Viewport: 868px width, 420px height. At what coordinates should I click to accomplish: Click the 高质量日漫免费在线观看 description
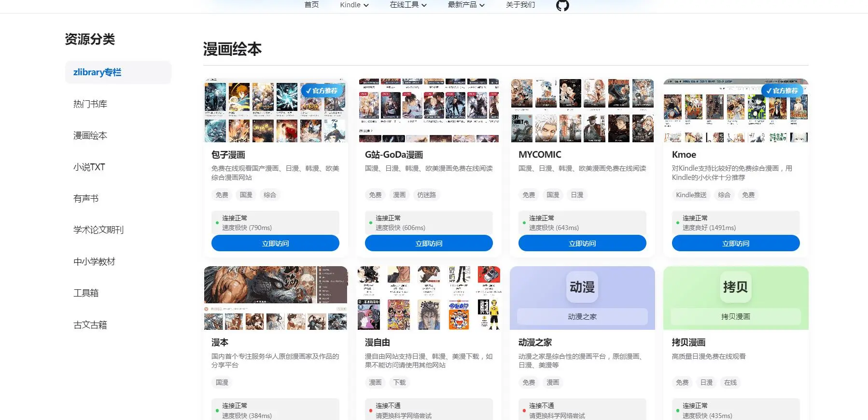click(709, 356)
